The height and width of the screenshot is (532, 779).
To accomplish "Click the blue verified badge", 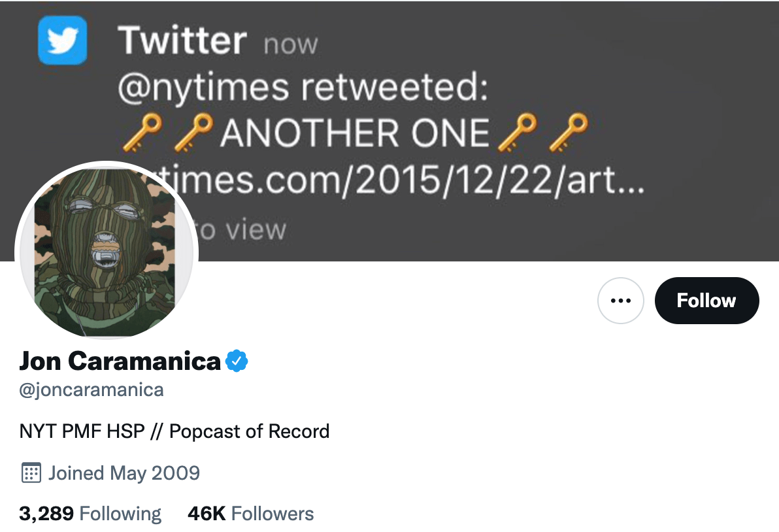I will click(237, 361).
